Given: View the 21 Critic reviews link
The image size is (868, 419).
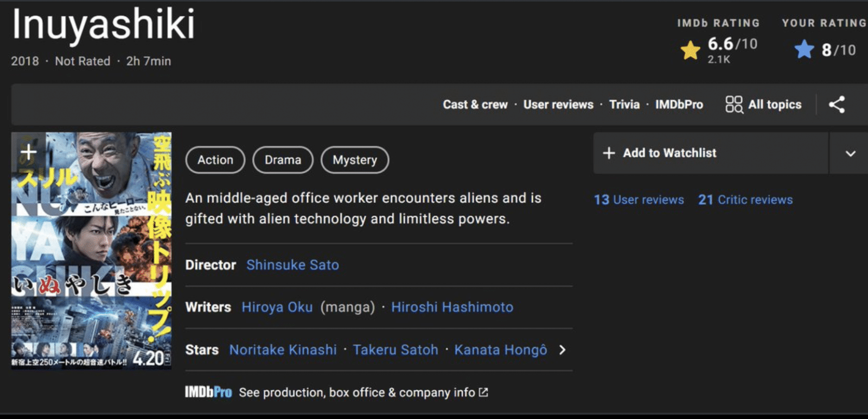Looking at the screenshot, I should [745, 200].
